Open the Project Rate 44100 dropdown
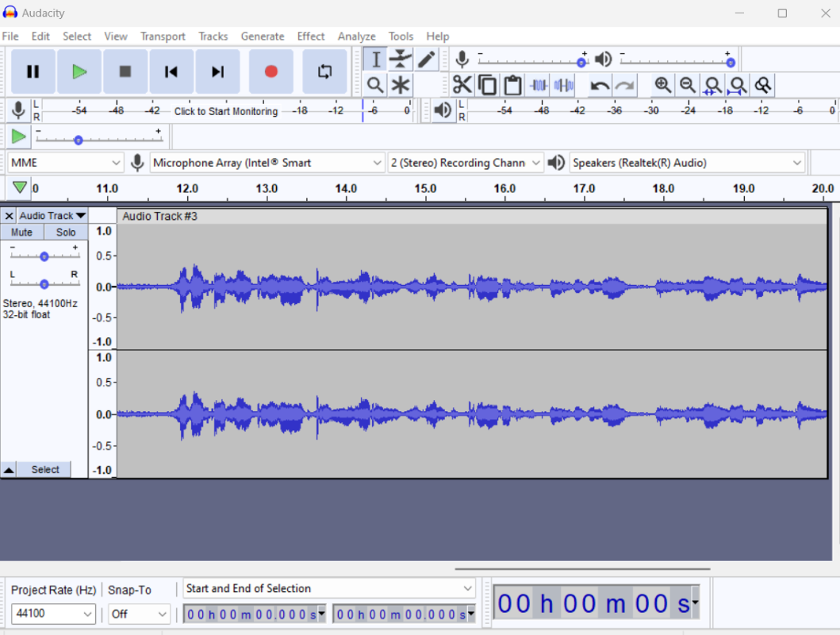The width and height of the screenshot is (840, 635). (53, 614)
